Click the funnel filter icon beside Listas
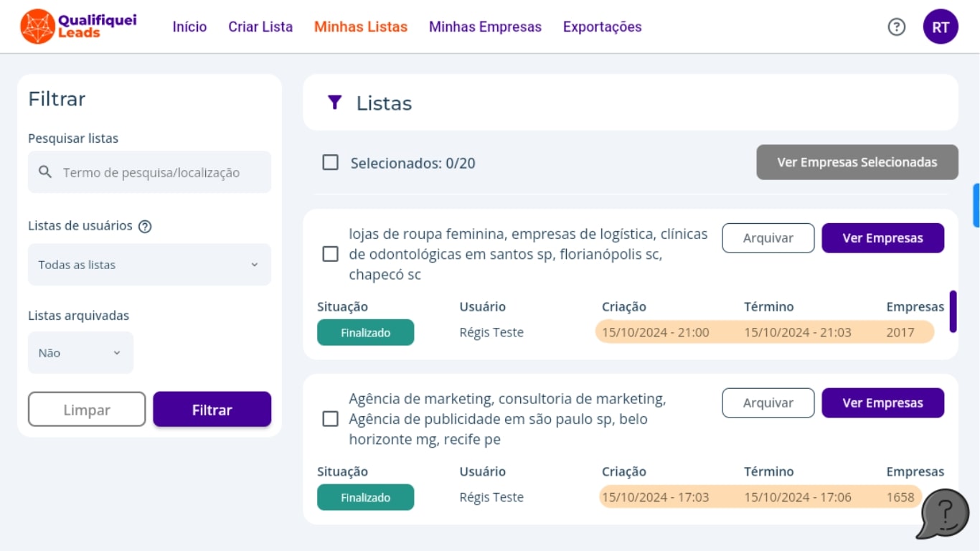 pos(334,103)
